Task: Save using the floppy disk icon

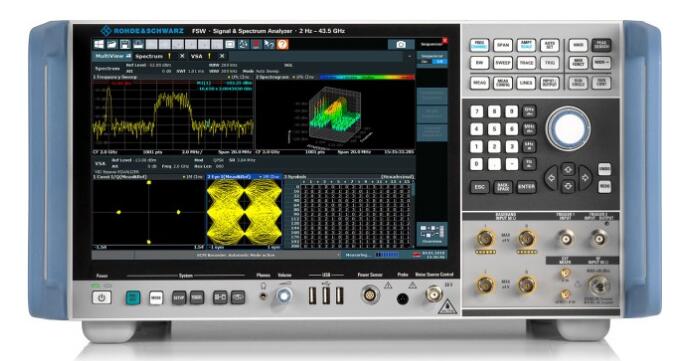Action: (125, 44)
